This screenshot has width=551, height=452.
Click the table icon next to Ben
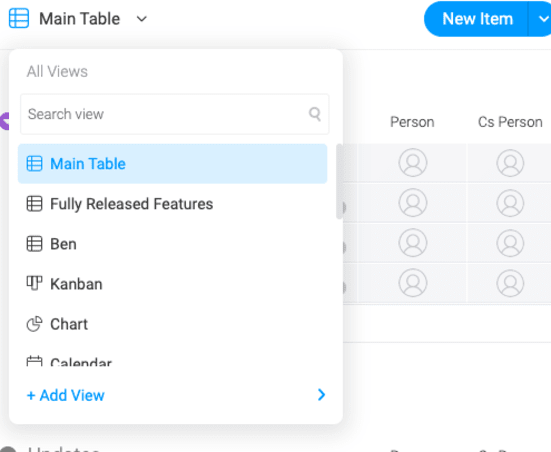pos(34,244)
